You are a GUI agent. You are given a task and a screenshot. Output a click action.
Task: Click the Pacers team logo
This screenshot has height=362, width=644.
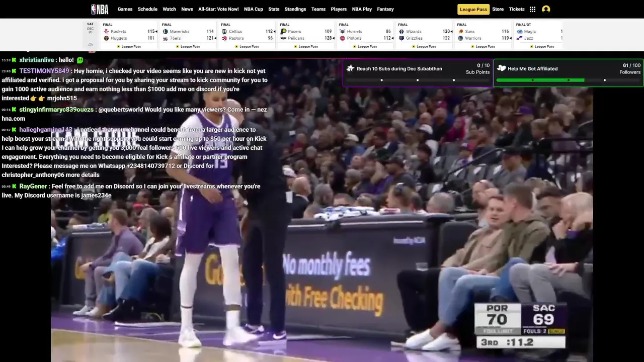pos(284,31)
